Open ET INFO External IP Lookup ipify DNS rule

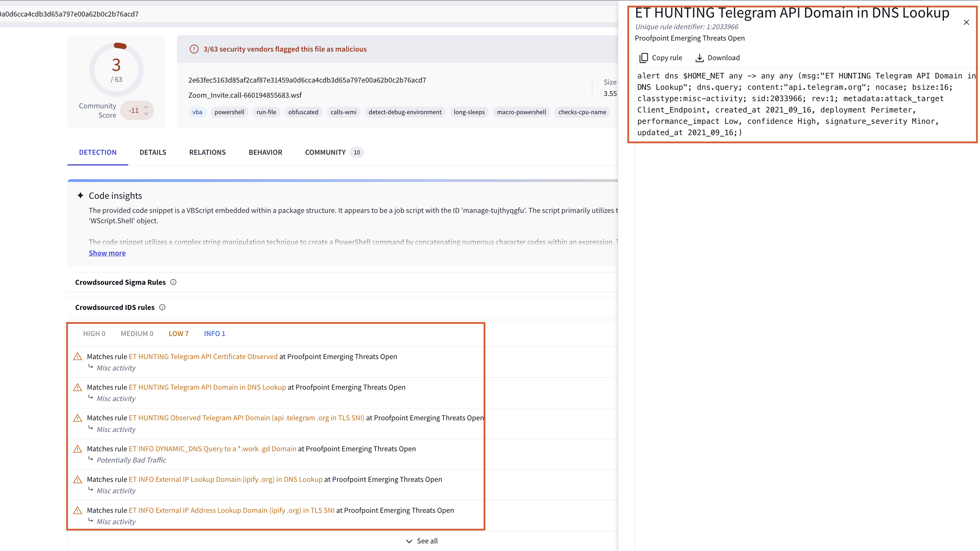pyautogui.click(x=226, y=479)
